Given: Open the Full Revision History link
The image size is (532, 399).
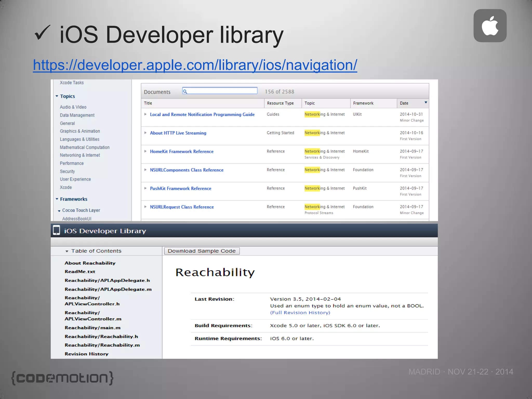Looking at the screenshot, I should (x=300, y=312).
